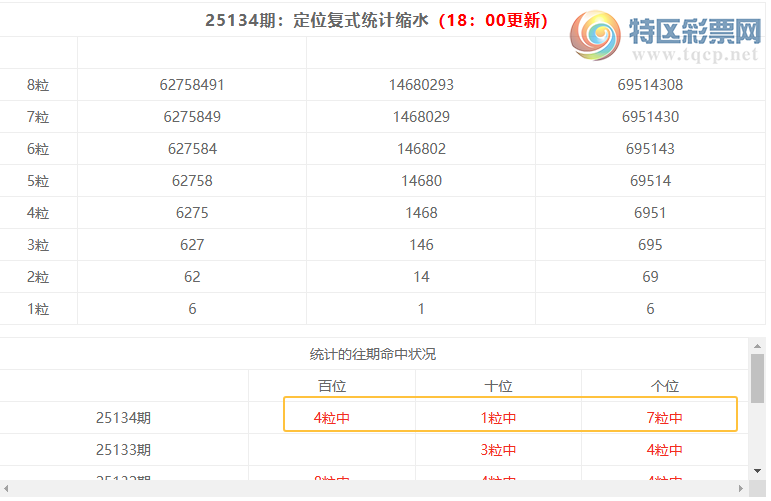Select the 个位 column header

point(664,386)
